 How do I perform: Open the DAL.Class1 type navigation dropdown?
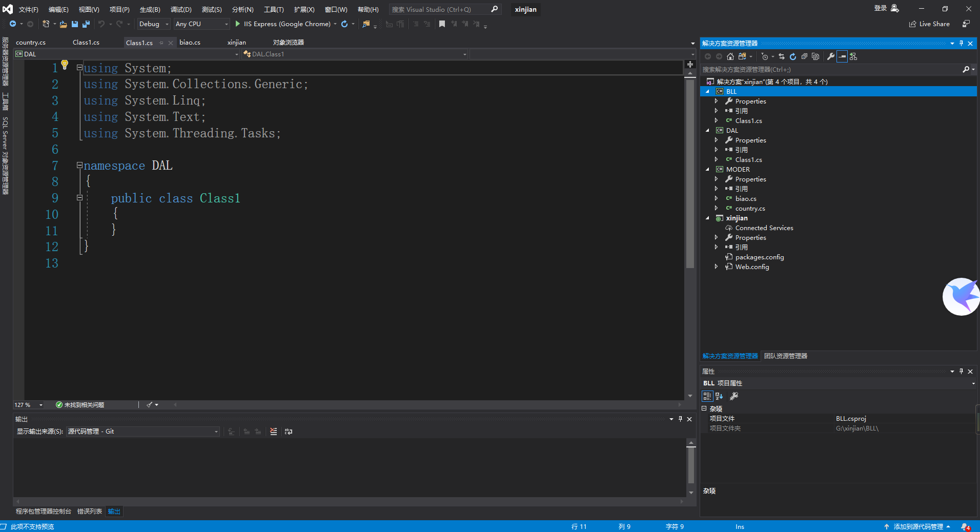465,54
